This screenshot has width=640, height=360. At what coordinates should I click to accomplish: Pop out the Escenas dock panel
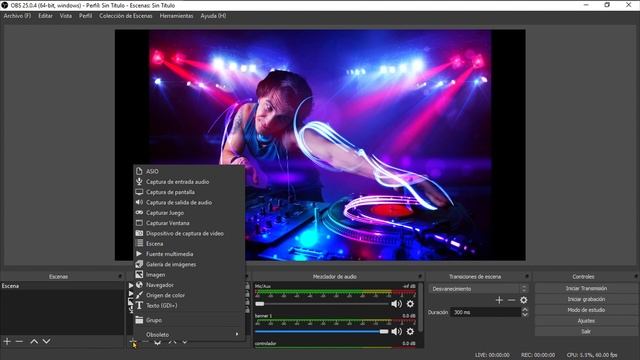coord(120,276)
